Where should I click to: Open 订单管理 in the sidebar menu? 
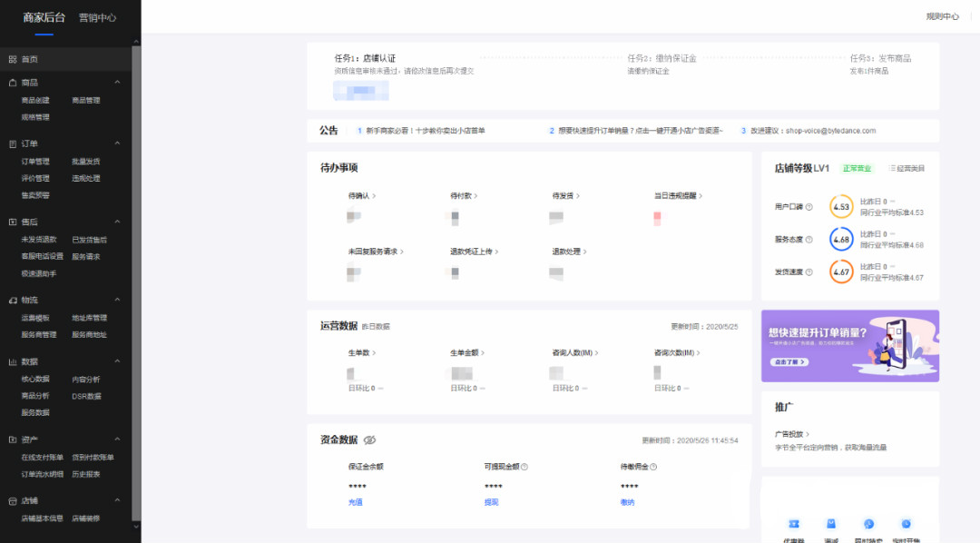[35, 162]
